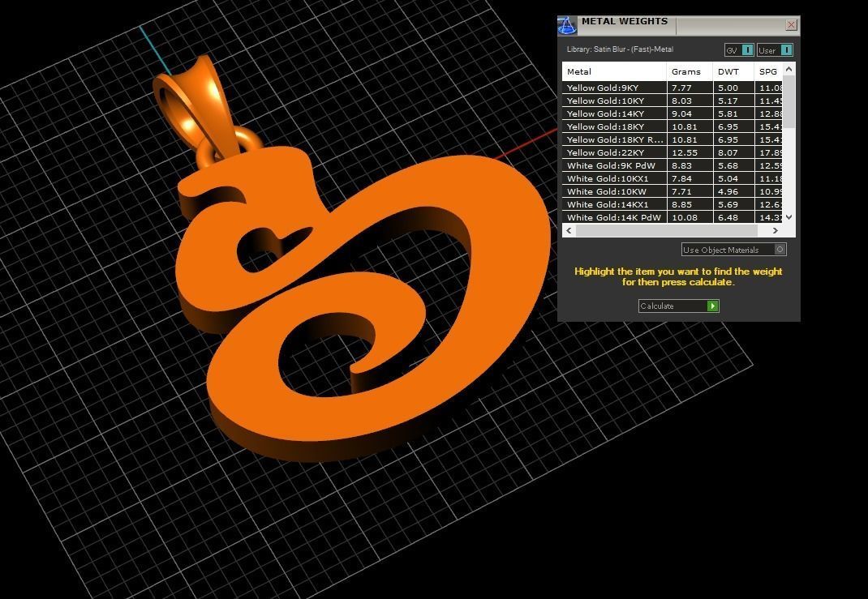Click the 12.55 grams value cell
Viewport: 868px width, 599px height.
pyautogui.click(x=690, y=152)
